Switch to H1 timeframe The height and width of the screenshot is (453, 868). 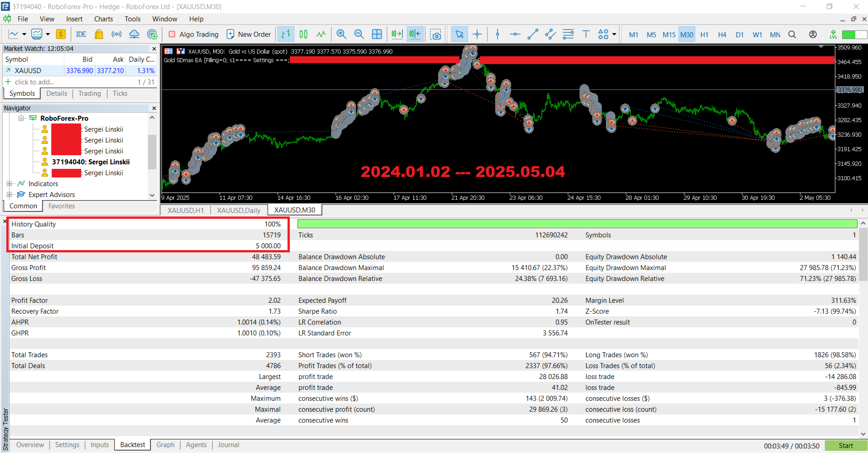coord(704,34)
